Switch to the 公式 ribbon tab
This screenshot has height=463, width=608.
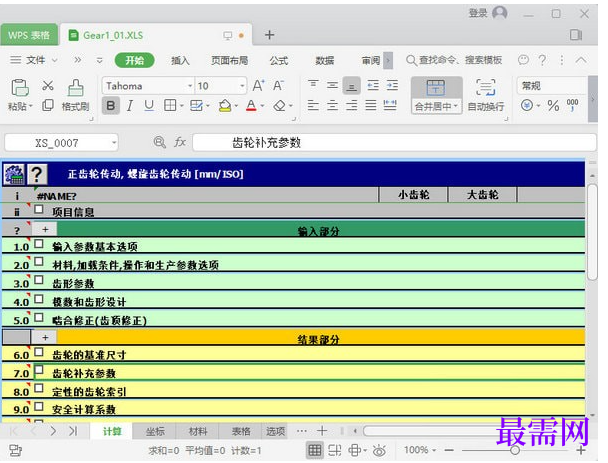click(x=279, y=60)
